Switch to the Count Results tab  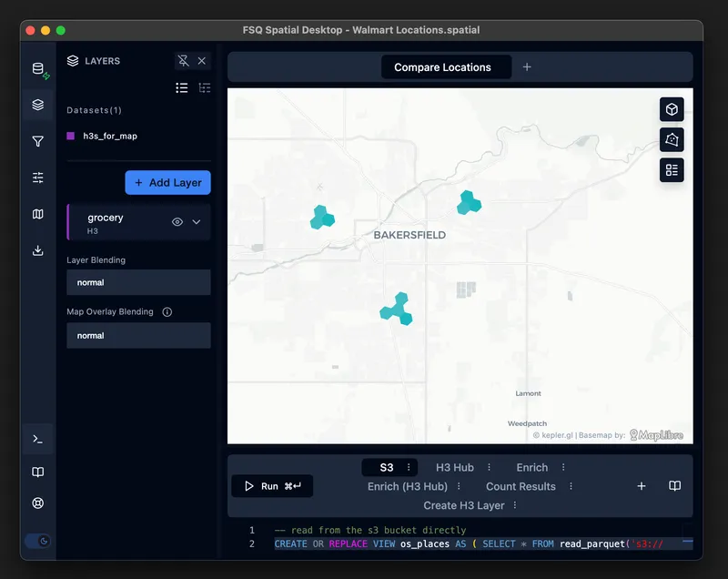[x=521, y=487]
